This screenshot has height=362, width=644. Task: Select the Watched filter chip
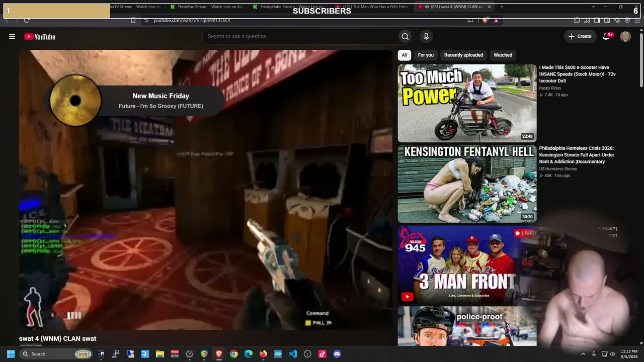503,55
